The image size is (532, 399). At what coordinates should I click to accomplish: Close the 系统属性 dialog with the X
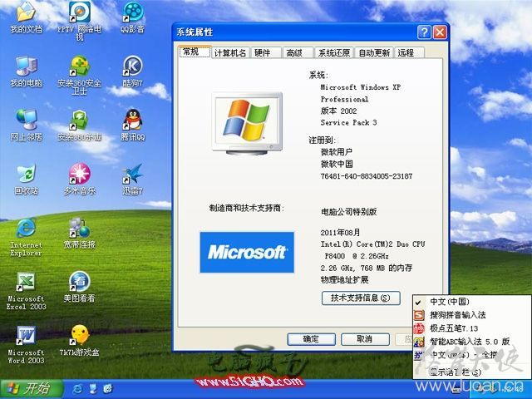point(440,32)
